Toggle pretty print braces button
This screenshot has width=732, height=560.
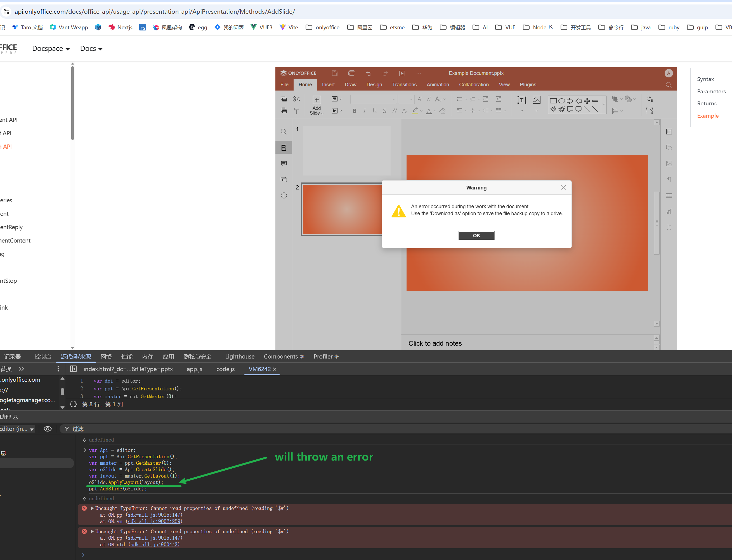coord(73,404)
